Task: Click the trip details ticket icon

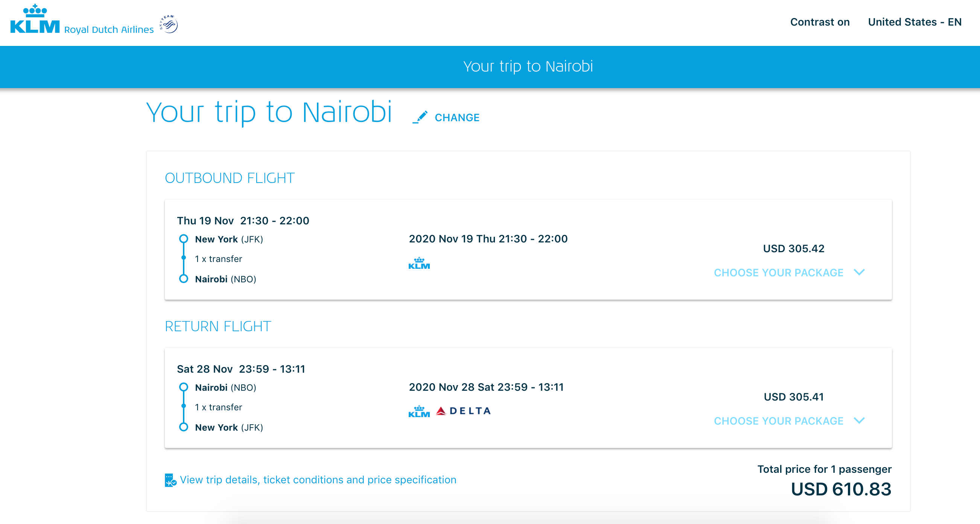Action: click(x=170, y=480)
